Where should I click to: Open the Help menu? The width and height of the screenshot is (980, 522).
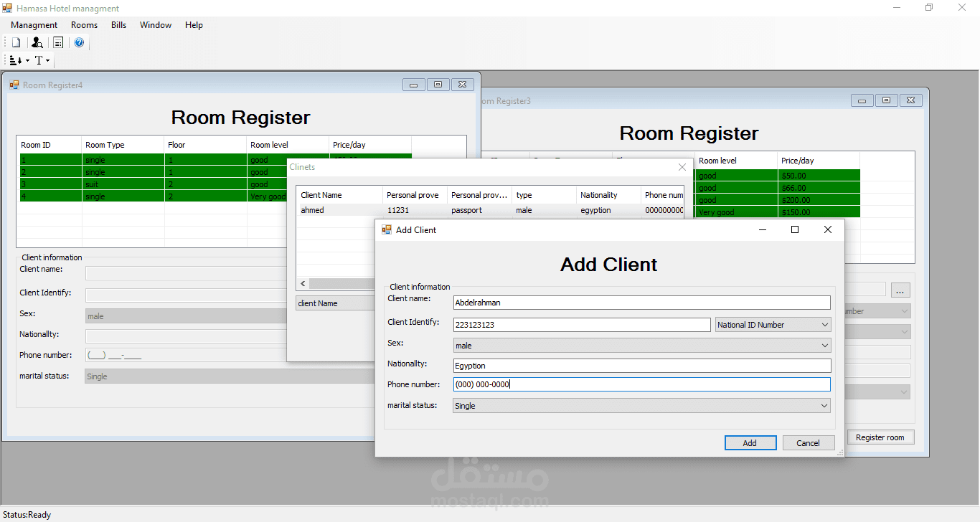click(x=194, y=25)
